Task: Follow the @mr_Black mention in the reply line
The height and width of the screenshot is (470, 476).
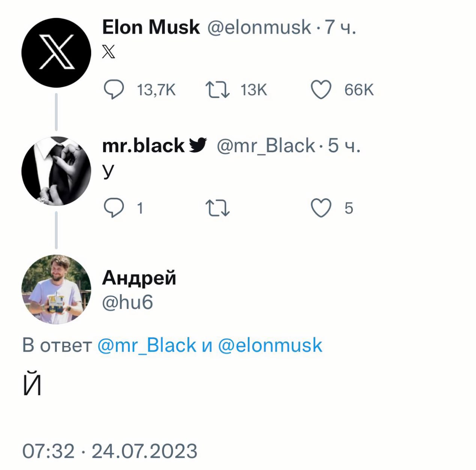Action: point(147,345)
